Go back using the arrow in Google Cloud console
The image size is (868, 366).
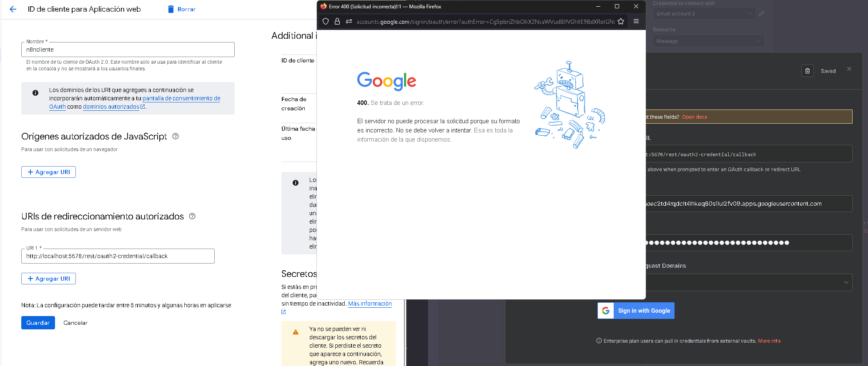point(13,9)
